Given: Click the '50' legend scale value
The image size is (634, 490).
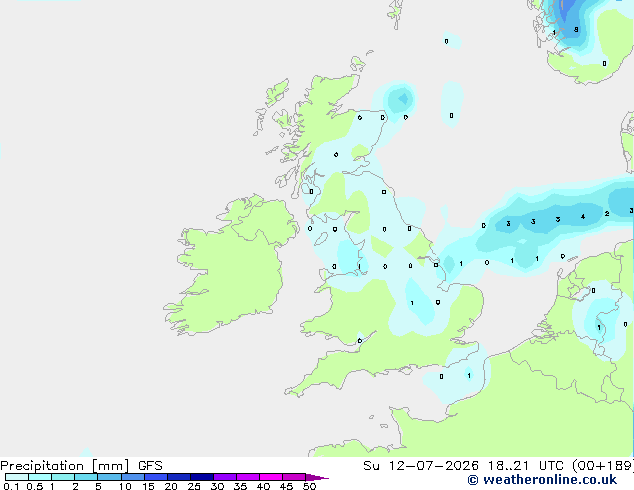Looking at the screenshot, I should 309,486.
